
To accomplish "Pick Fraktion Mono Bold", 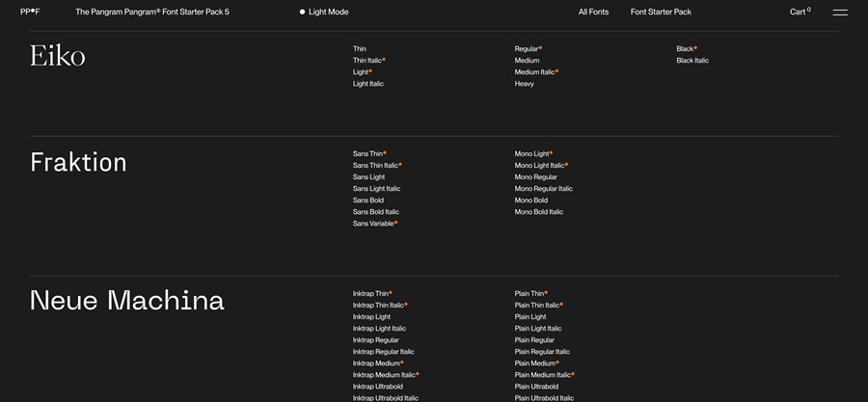I will [x=530, y=201].
